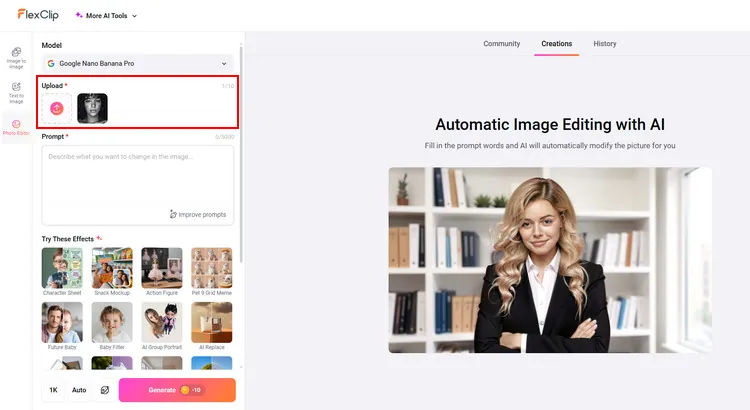Open the Image to Image tool
The height and width of the screenshot is (410, 750).
[16, 56]
